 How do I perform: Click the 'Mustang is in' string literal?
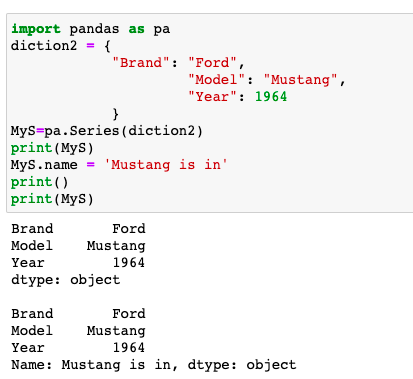(166, 165)
